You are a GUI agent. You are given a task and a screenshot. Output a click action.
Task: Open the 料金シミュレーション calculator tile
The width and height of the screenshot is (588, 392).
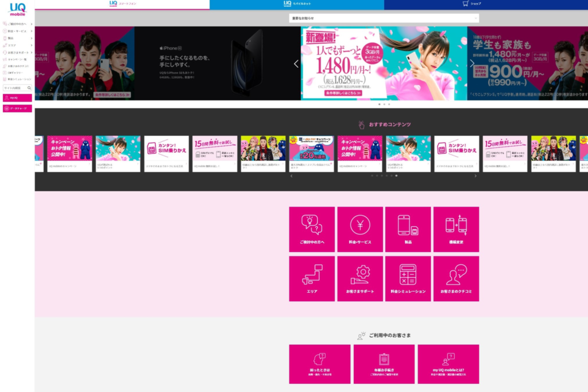pyautogui.click(x=408, y=279)
